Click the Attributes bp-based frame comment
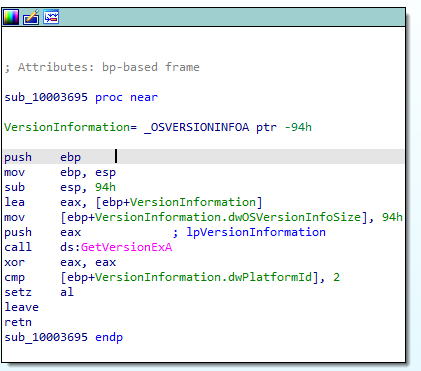The width and height of the screenshot is (421, 371). point(102,67)
